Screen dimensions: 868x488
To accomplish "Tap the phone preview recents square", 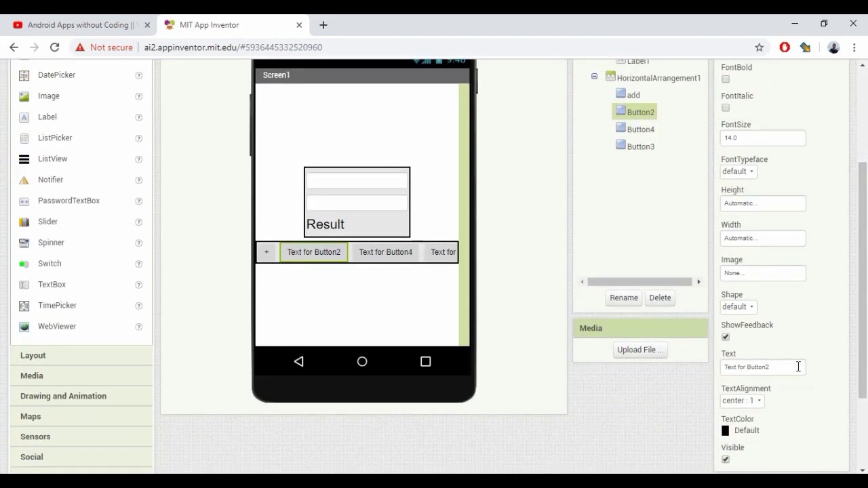I will 425,361.
